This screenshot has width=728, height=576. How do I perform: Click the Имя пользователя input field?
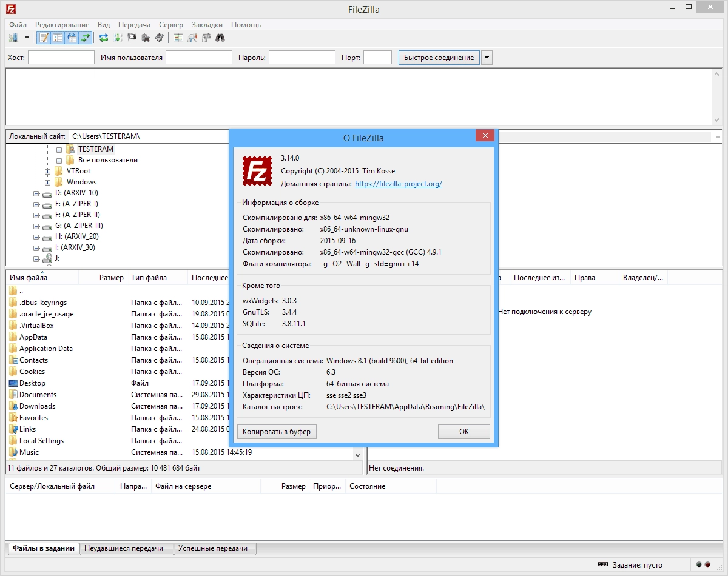coord(199,58)
